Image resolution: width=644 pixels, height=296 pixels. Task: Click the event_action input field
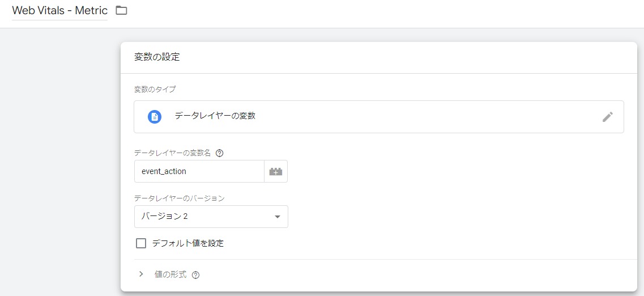199,171
